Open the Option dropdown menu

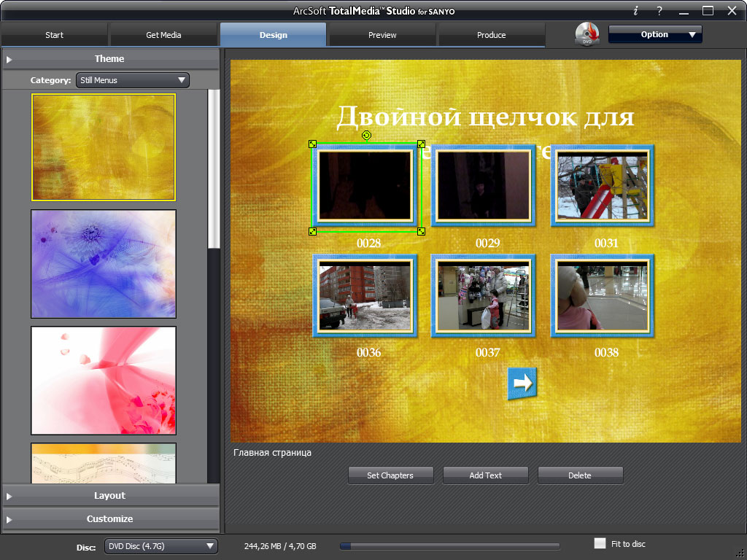(655, 34)
